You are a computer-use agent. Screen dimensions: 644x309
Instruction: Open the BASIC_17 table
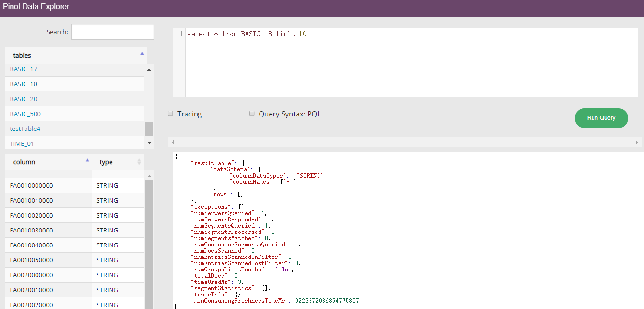pyautogui.click(x=24, y=69)
